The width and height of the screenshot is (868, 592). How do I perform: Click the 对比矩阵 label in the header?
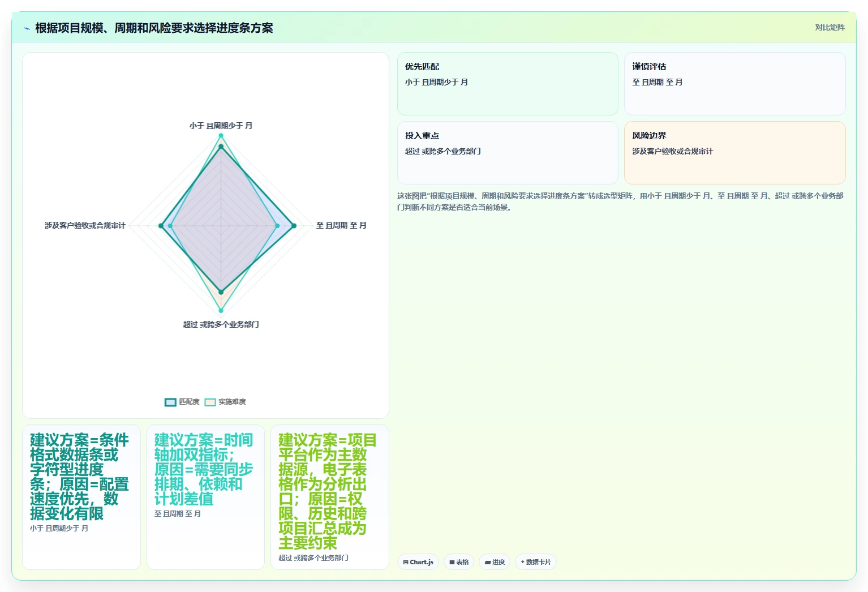(x=830, y=27)
